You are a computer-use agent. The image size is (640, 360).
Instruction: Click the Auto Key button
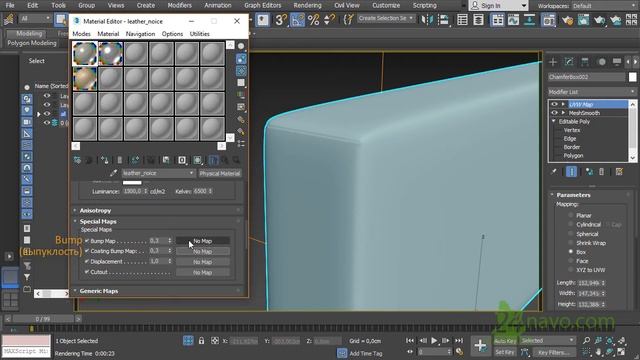(x=505, y=341)
